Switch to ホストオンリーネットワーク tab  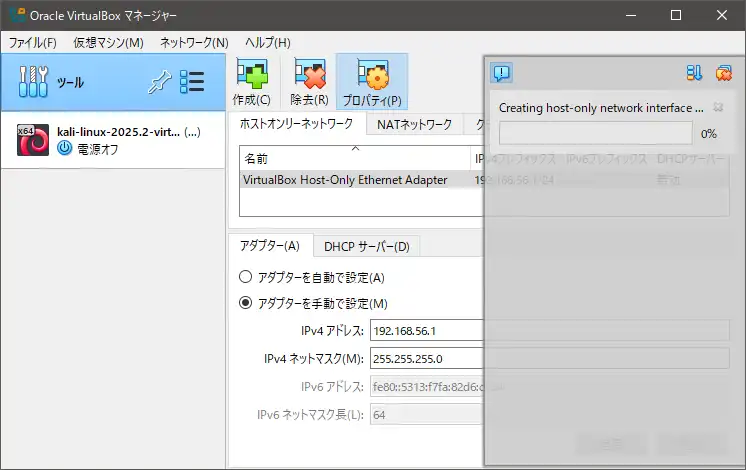(296, 124)
